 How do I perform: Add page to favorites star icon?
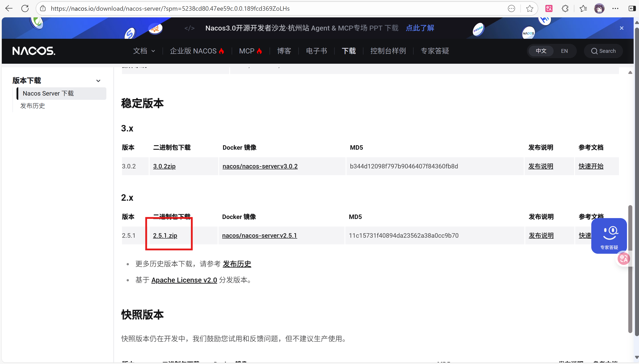529,8
